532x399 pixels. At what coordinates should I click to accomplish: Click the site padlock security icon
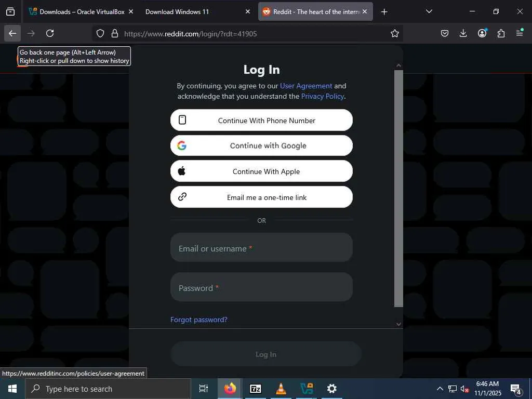(x=115, y=34)
